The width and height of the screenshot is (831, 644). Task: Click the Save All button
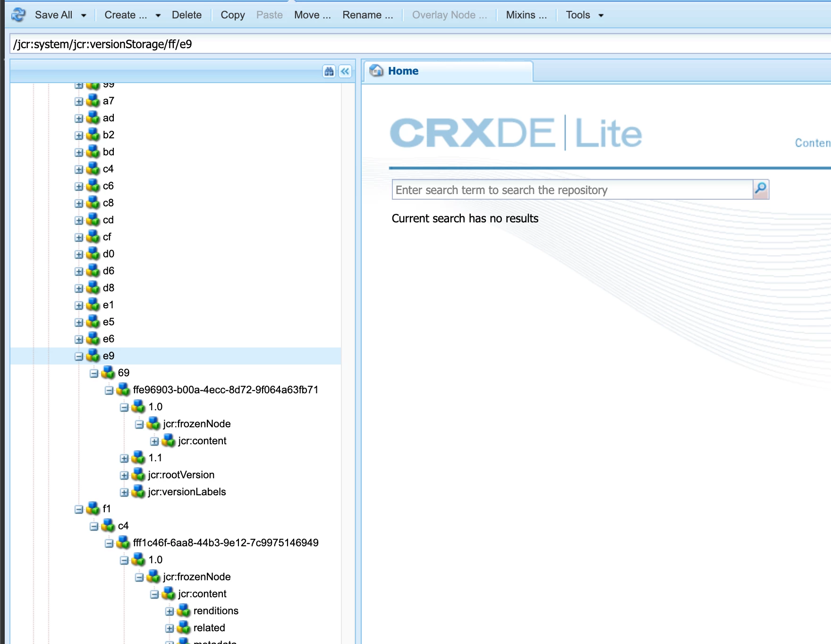[x=53, y=15]
